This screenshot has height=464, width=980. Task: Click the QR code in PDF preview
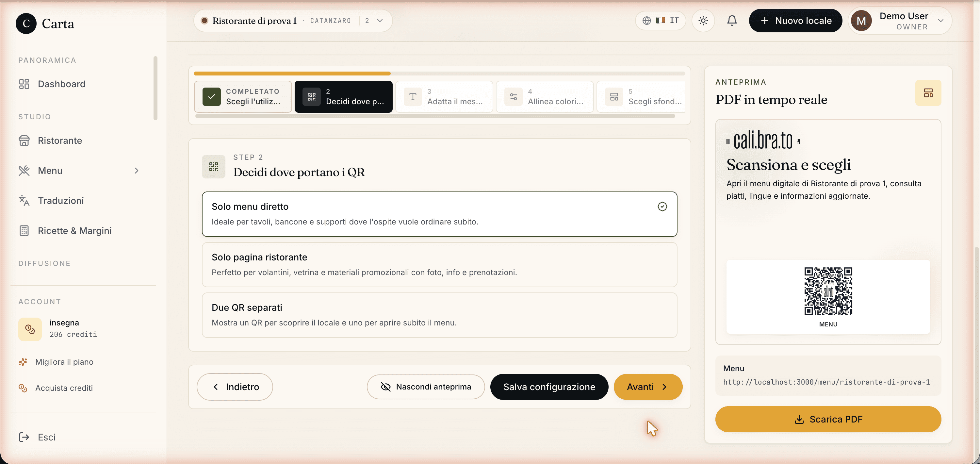pos(828,291)
